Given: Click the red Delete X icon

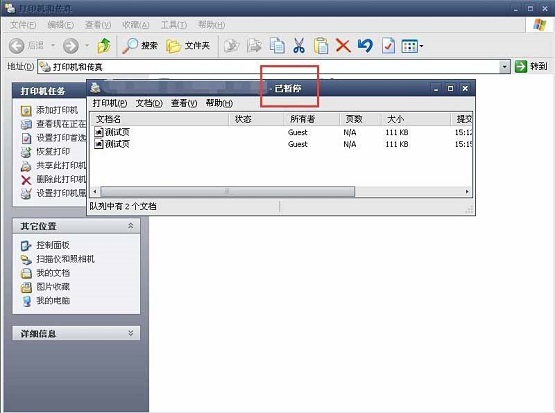Looking at the screenshot, I should pos(343,46).
